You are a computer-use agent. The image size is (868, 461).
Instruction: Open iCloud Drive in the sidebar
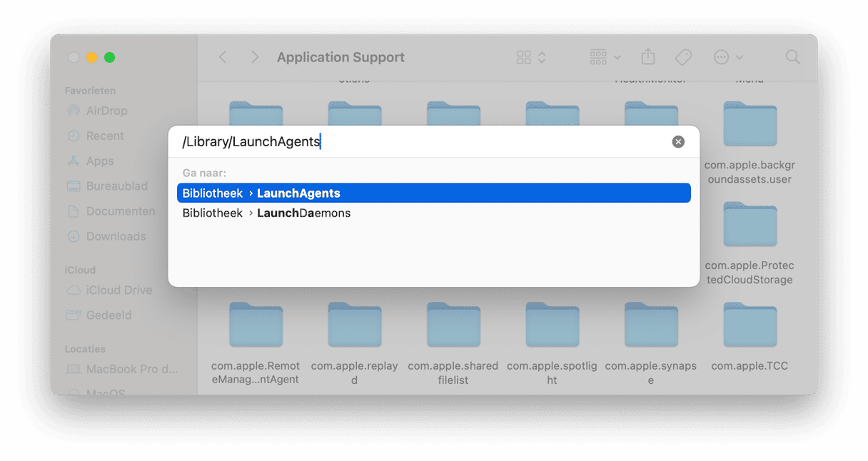click(x=109, y=290)
